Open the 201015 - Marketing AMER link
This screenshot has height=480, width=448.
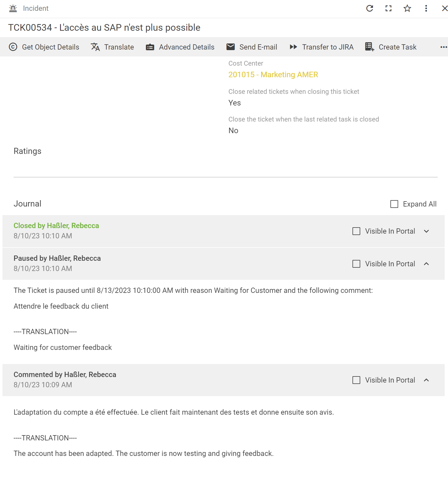pyautogui.click(x=273, y=75)
